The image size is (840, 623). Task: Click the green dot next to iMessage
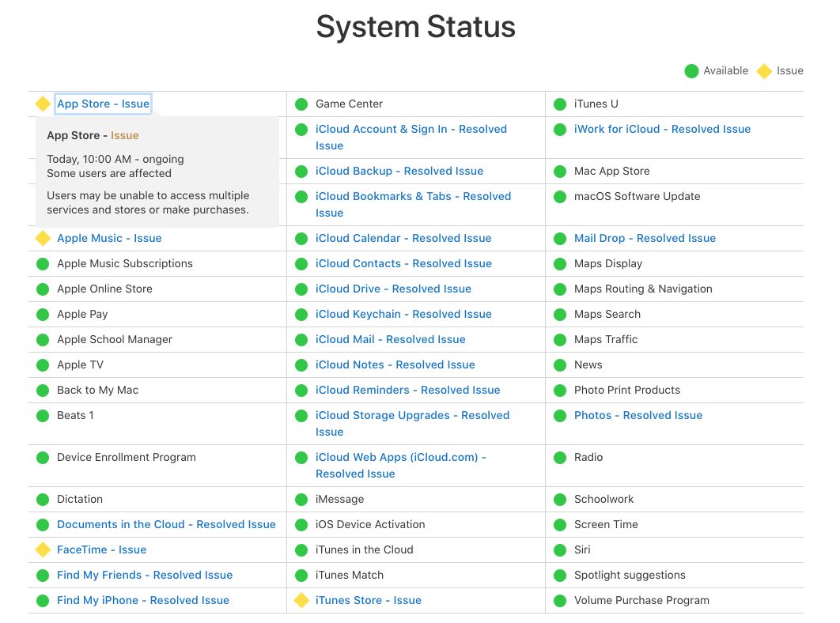pyautogui.click(x=301, y=500)
